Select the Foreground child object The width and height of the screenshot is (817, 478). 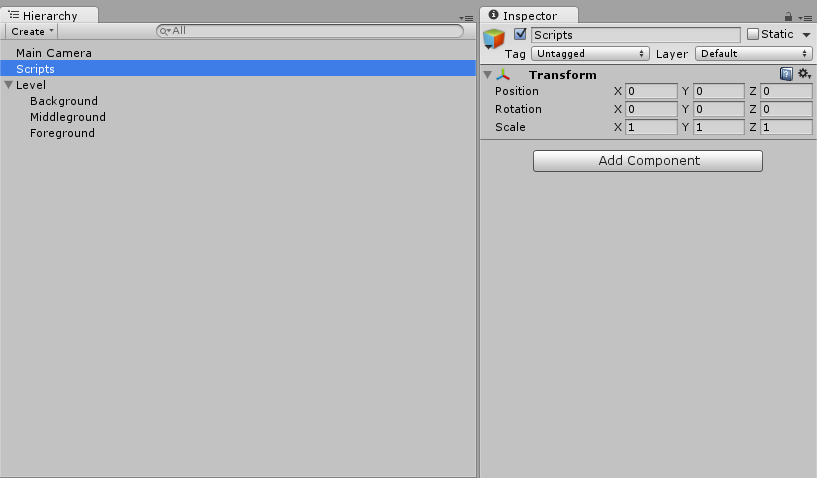tap(62, 133)
